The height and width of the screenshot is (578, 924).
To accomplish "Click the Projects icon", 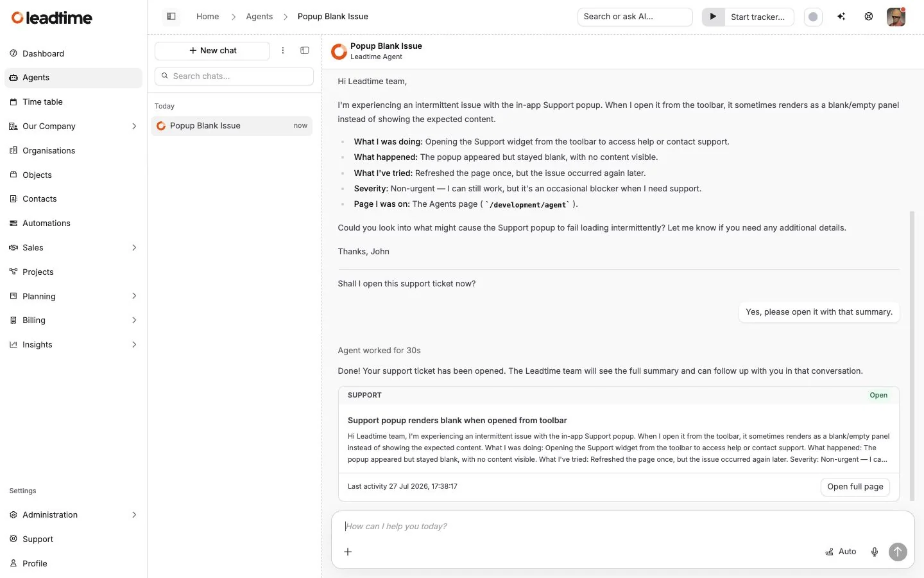I will tap(13, 272).
